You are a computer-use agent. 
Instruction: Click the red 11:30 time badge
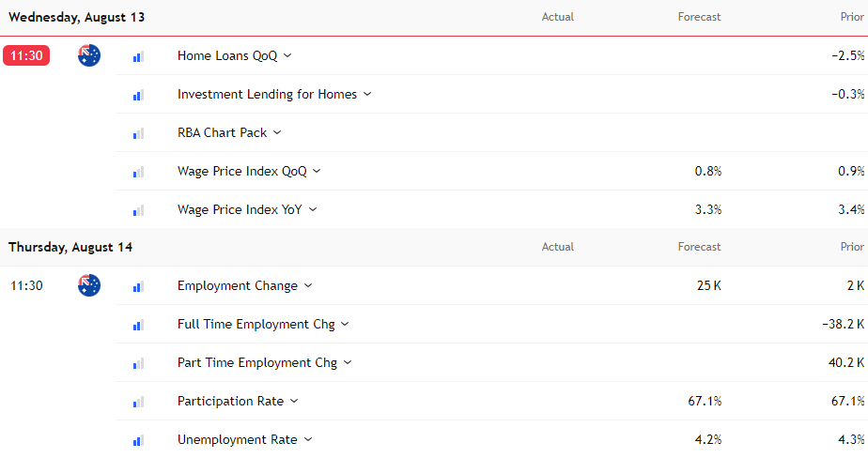pyautogui.click(x=26, y=55)
